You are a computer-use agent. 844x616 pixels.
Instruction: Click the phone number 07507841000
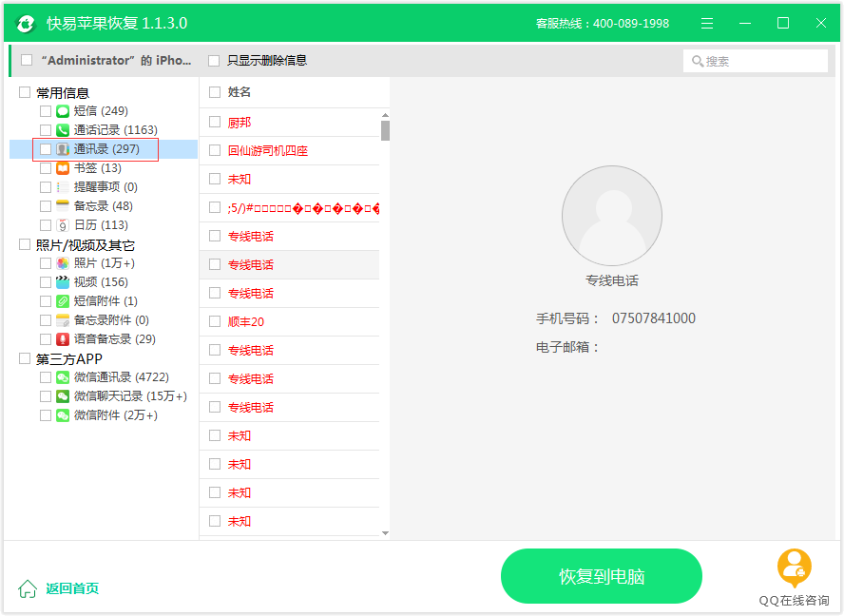click(654, 318)
